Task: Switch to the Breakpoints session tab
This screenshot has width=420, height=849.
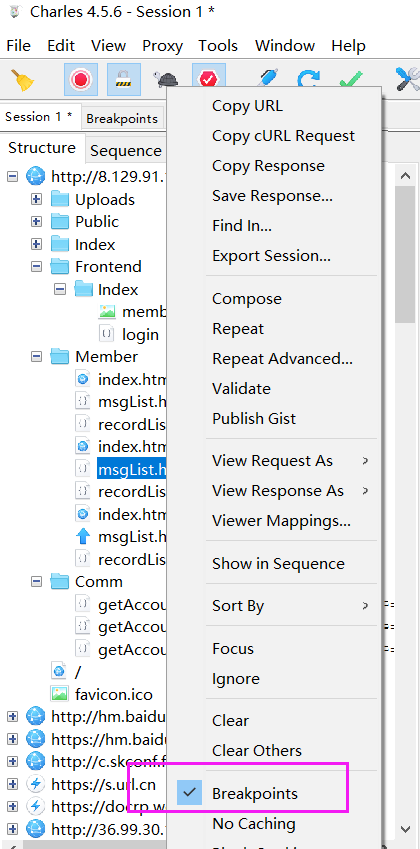Action: (x=122, y=119)
